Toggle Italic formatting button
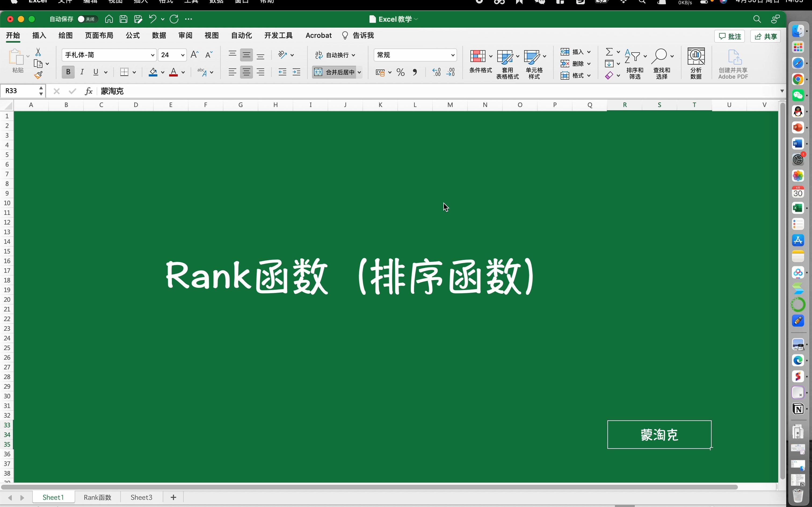812x507 pixels. 82,72
